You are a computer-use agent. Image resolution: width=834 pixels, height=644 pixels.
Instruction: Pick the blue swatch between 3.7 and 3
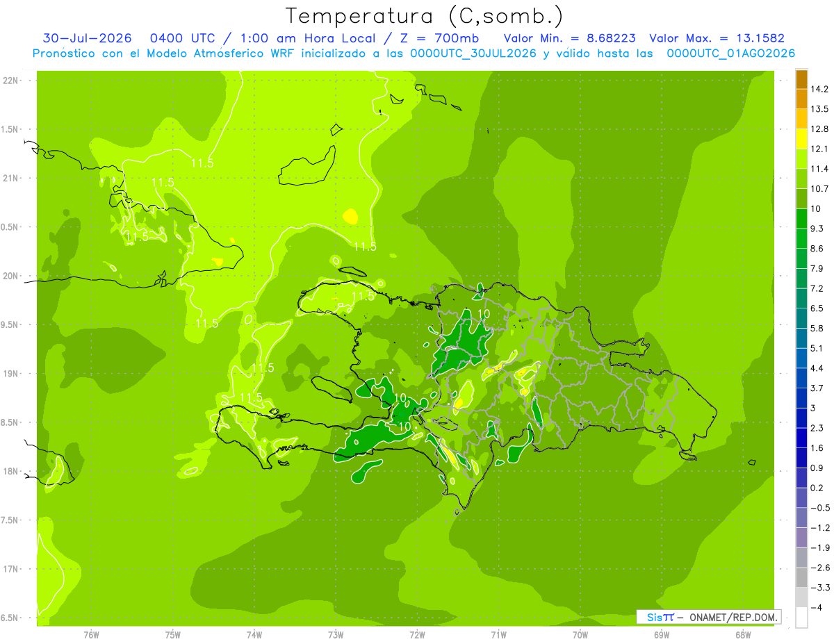(x=801, y=398)
